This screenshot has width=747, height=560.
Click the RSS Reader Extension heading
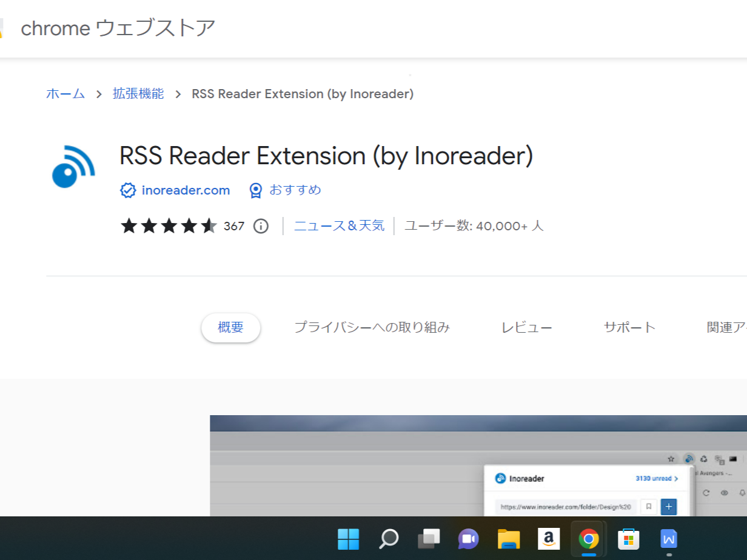(x=326, y=156)
